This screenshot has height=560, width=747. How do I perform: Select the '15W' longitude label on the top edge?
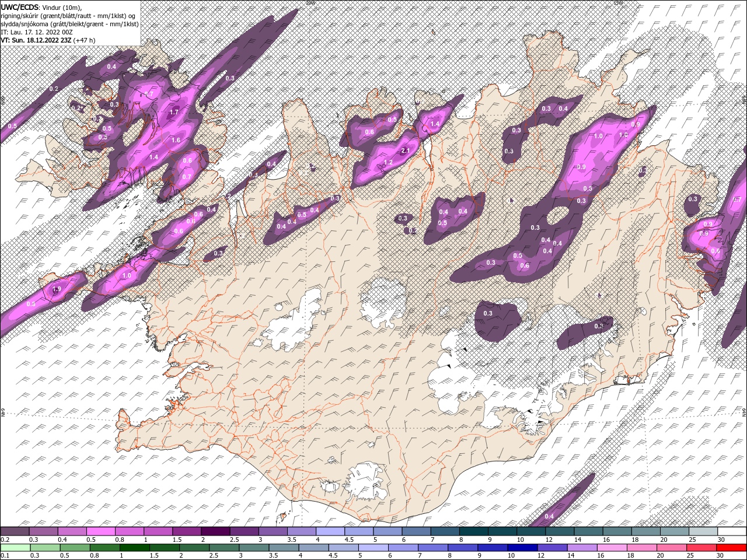coord(619,2)
